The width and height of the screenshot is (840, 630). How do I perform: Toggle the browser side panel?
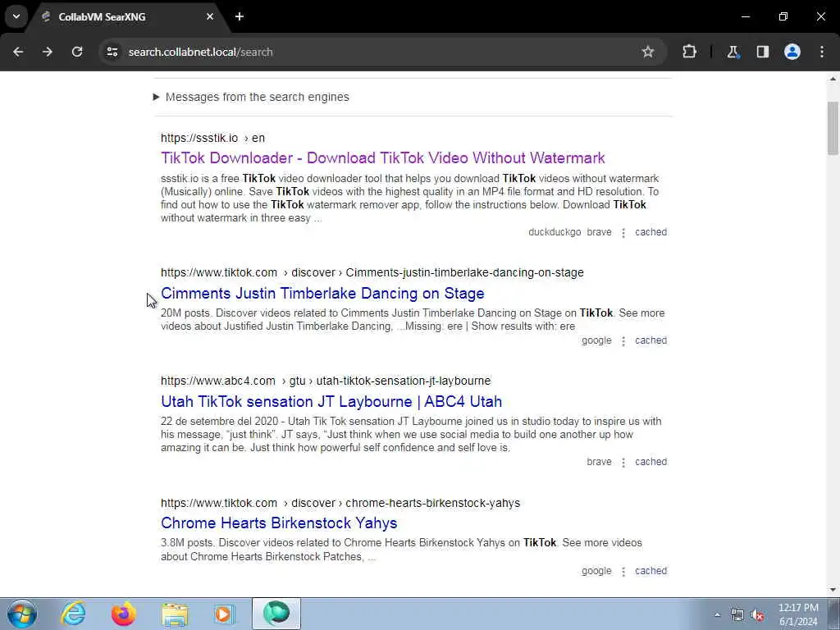pos(762,52)
